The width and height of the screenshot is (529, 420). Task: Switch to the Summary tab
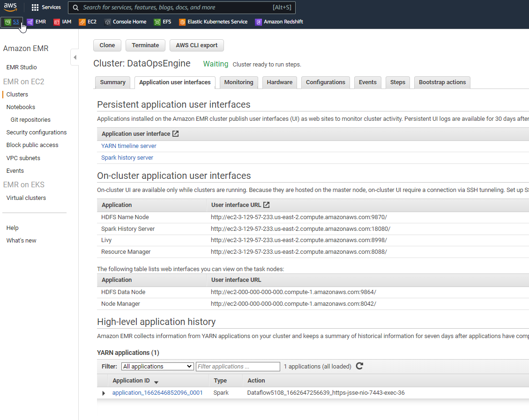(112, 82)
